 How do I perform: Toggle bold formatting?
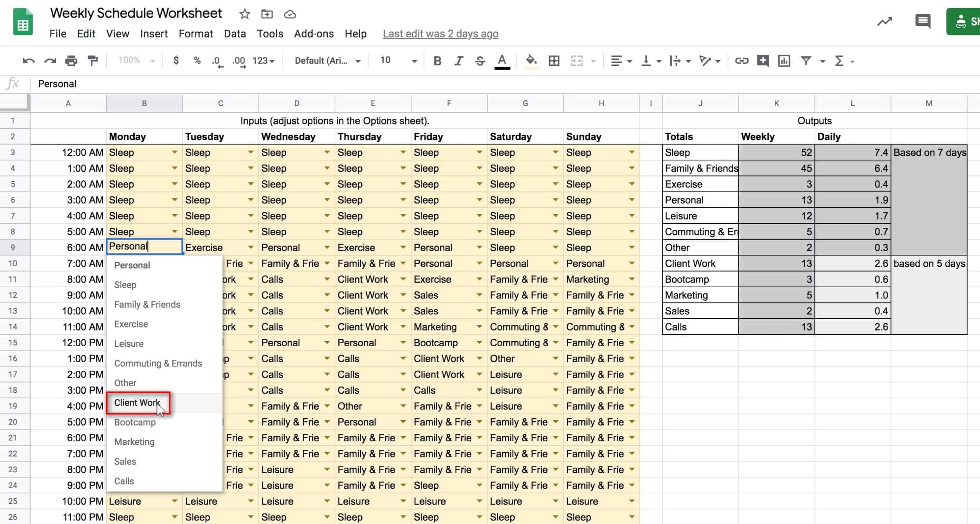pos(437,61)
